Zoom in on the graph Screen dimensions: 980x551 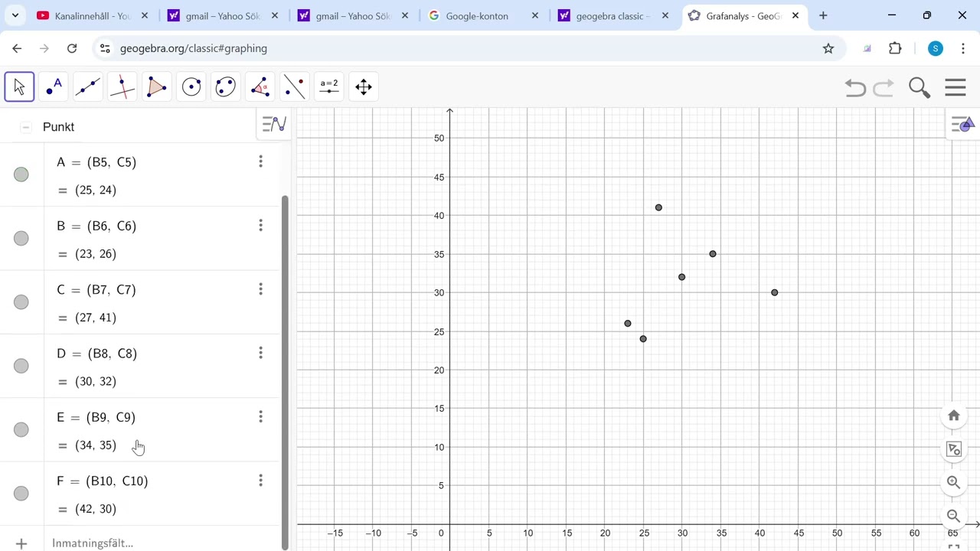pyautogui.click(x=954, y=482)
